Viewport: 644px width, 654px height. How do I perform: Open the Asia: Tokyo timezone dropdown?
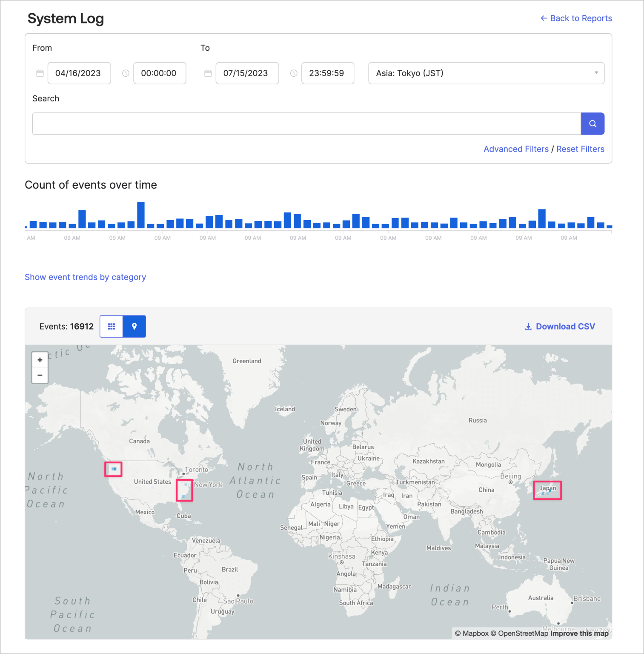coord(486,73)
